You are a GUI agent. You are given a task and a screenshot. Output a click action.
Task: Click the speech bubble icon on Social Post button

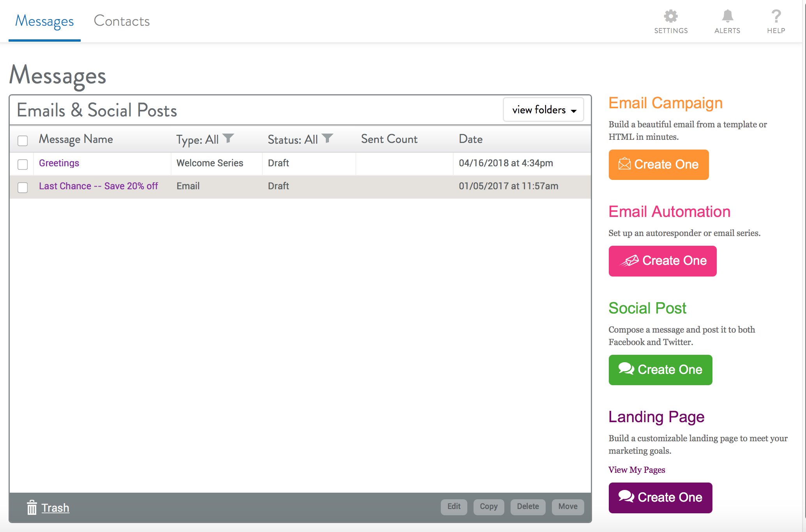click(x=626, y=369)
